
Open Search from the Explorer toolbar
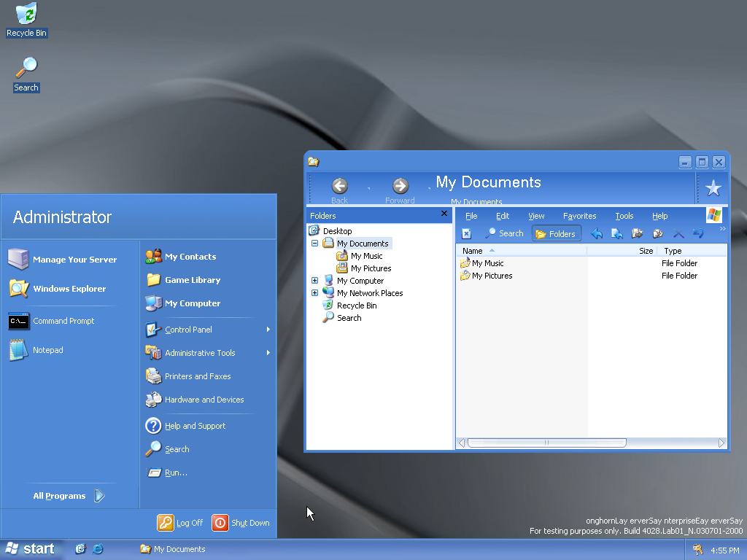point(503,233)
